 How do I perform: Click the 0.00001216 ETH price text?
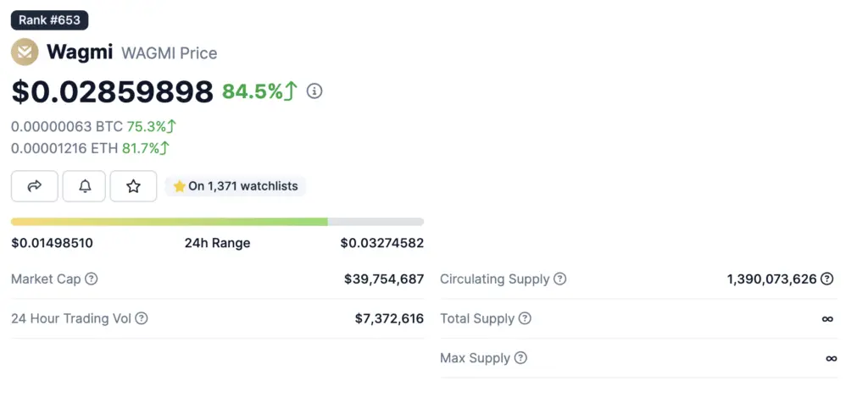pyautogui.click(x=64, y=148)
